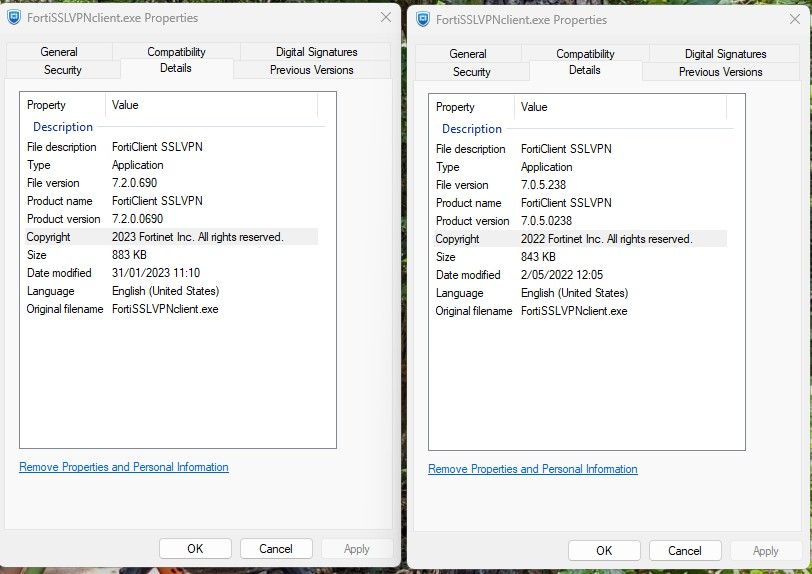
Task: Select the Product name value in the right window
Action: coord(567,203)
